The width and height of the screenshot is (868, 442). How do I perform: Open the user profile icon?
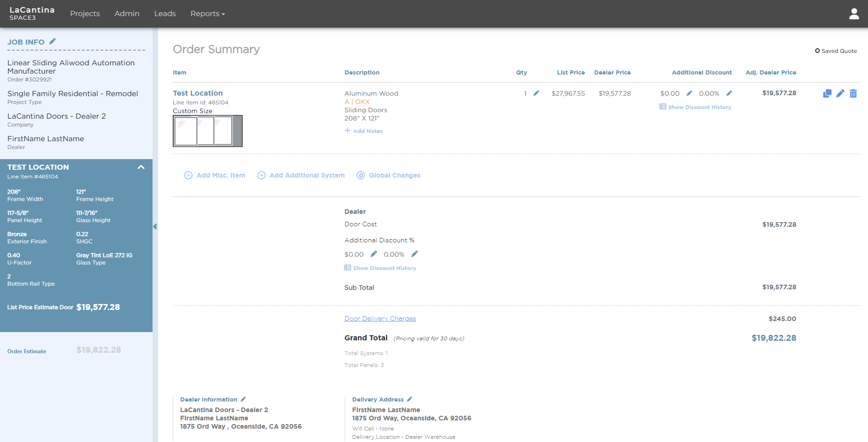[x=854, y=14]
